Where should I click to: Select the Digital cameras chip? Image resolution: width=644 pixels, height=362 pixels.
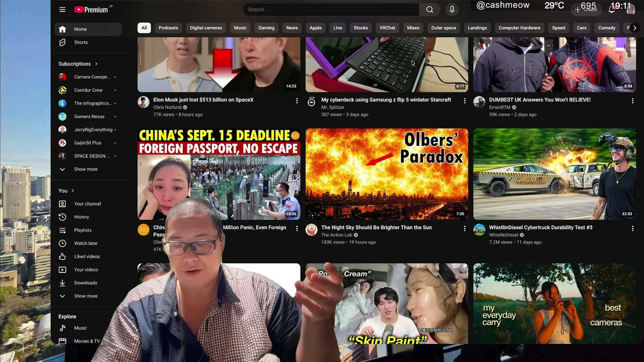point(206,28)
